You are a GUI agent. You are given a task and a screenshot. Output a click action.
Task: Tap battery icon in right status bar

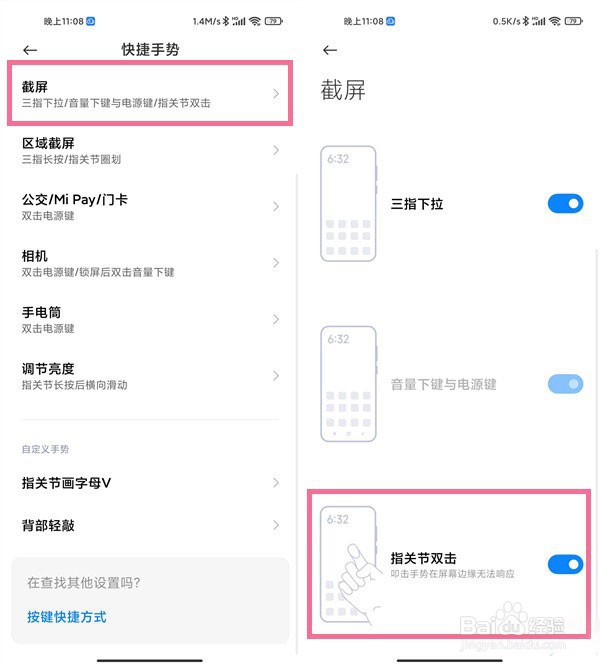[x=574, y=21]
